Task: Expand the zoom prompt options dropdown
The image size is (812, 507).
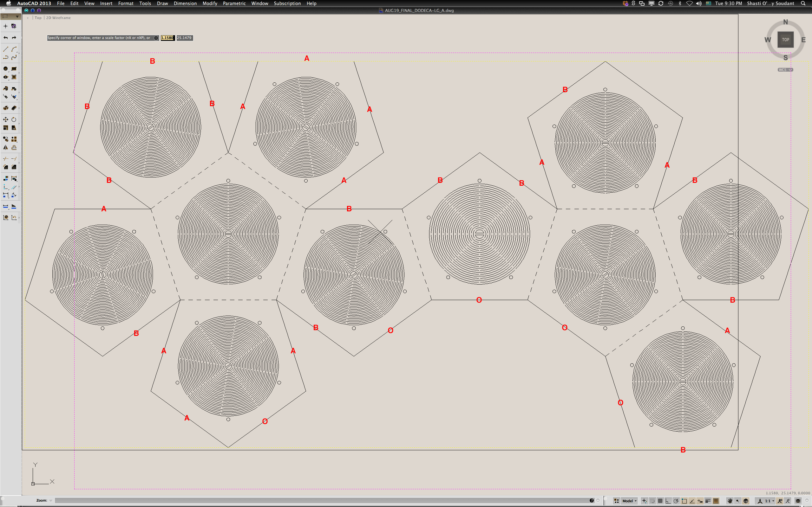Action: 156,38
